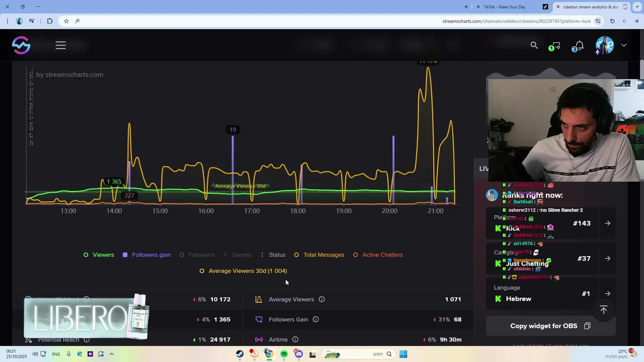Image resolution: width=644 pixels, height=362 pixels.
Task: Click the ENG language indicator
Action: [56, 354]
